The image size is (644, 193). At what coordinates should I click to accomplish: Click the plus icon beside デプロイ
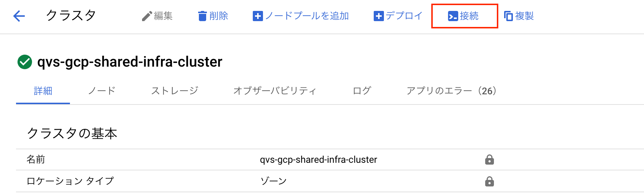click(378, 16)
